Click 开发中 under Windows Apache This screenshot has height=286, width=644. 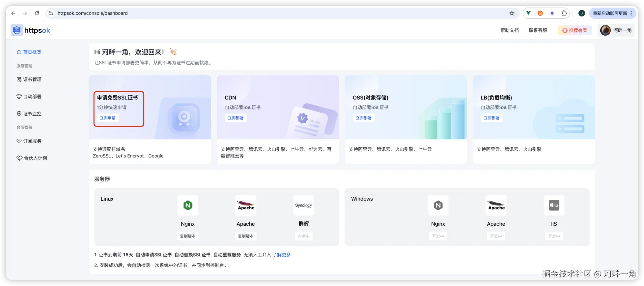pyautogui.click(x=496, y=236)
